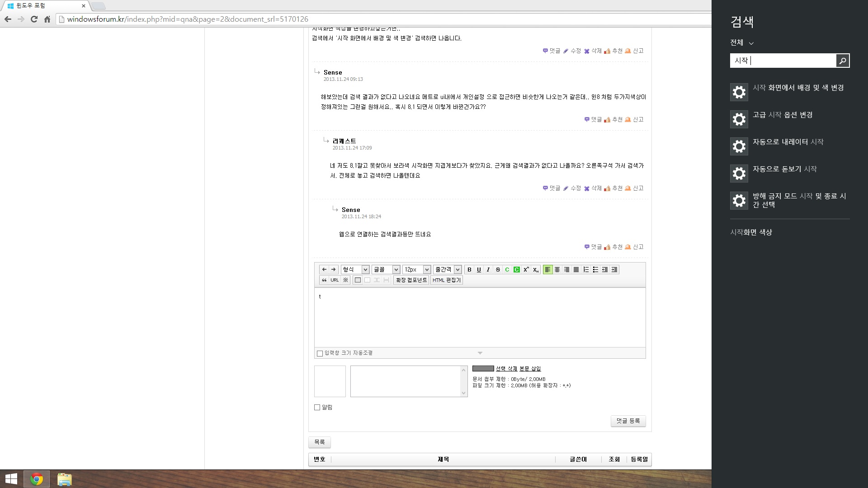Click 신고 under Sense's 09:13 comment

pos(634,120)
